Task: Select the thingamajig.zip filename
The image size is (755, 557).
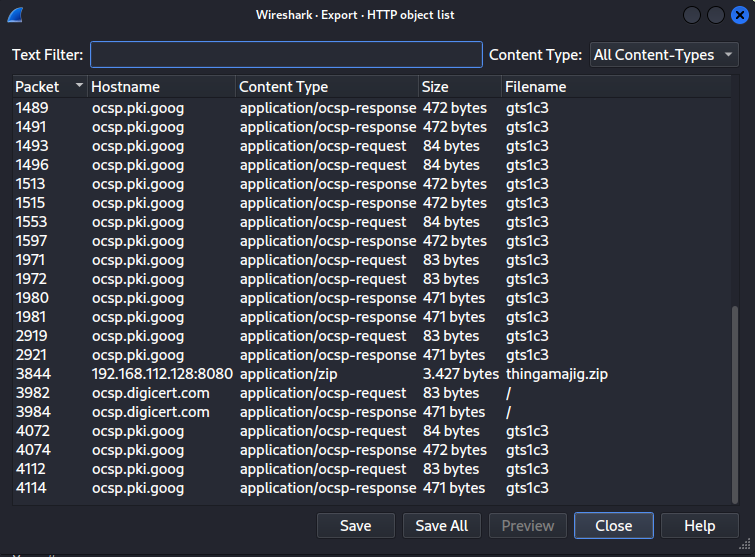Action: point(557,374)
